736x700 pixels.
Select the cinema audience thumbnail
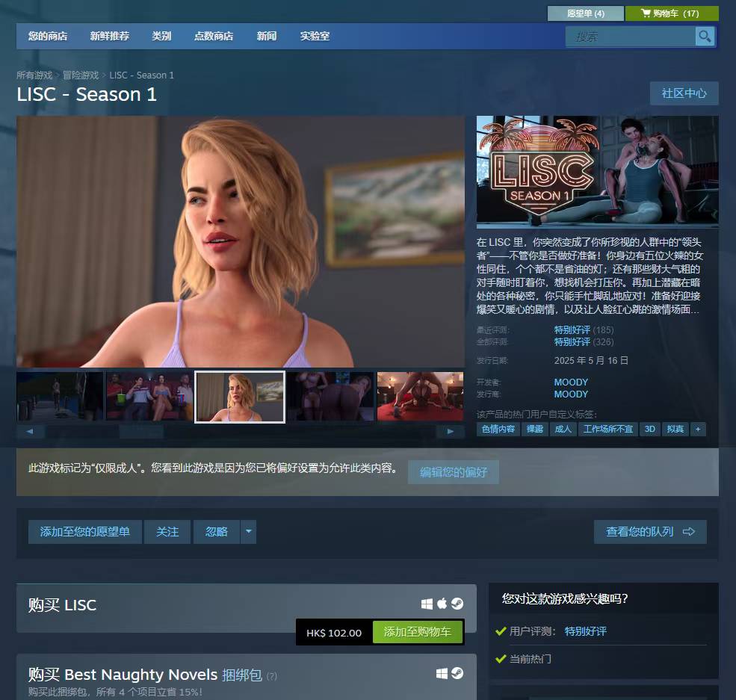pyautogui.click(x=149, y=397)
